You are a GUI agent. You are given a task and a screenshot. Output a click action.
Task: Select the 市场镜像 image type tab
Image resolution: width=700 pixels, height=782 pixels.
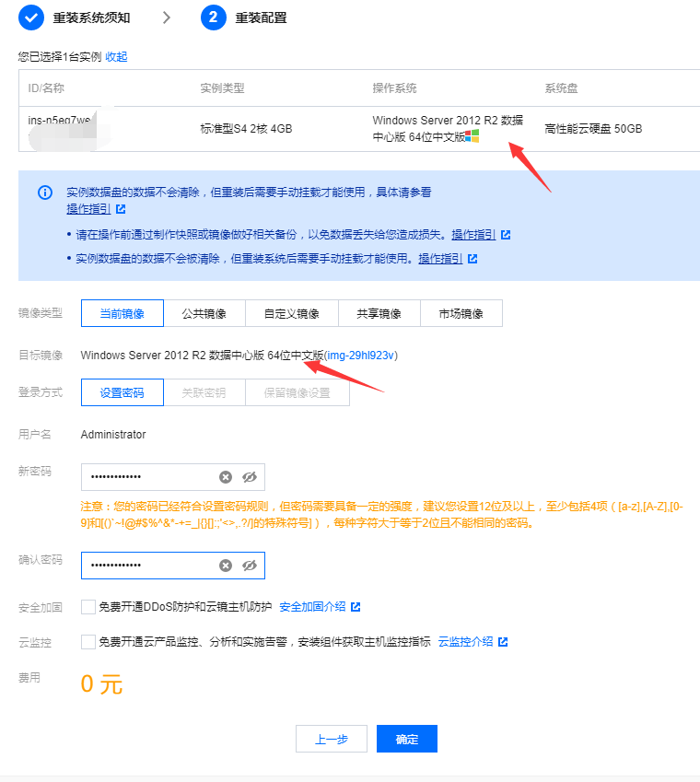[x=461, y=313]
